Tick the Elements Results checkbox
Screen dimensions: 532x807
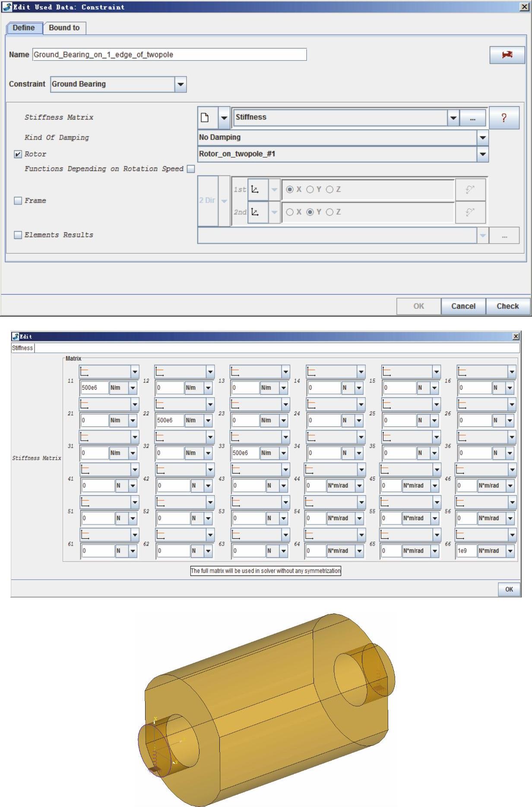(18, 235)
